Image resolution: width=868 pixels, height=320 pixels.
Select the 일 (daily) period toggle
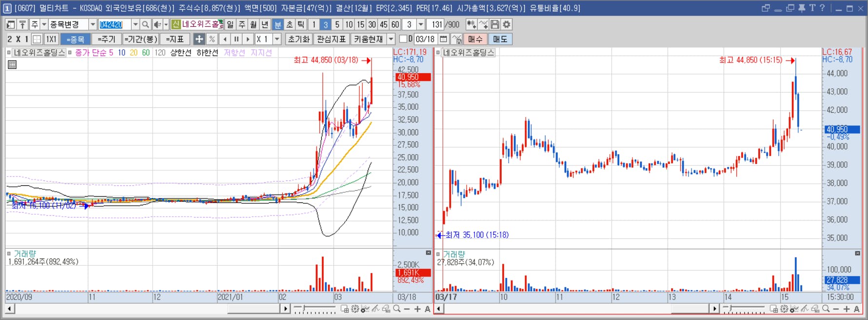(230, 24)
